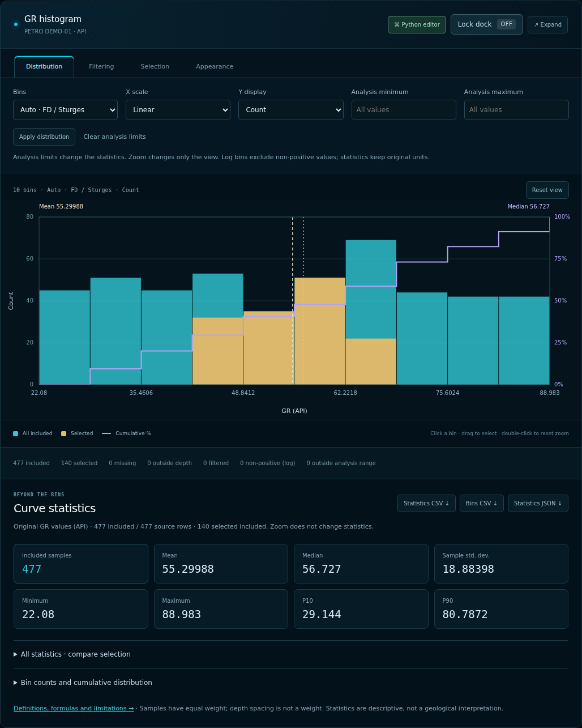Toggle the Lock dock switch
Viewport: 582px width, 728px height.
coord(486,24)
